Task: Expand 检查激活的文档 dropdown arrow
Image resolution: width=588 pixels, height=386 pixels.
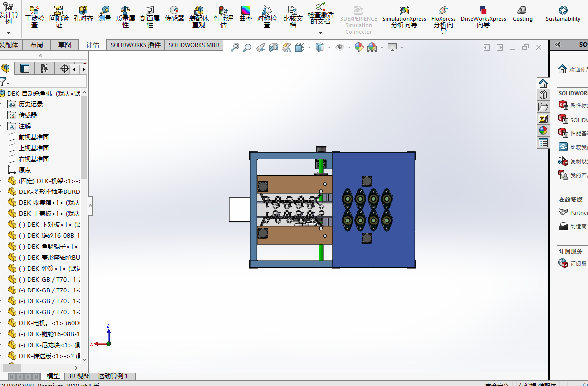Action: point(320,33)
